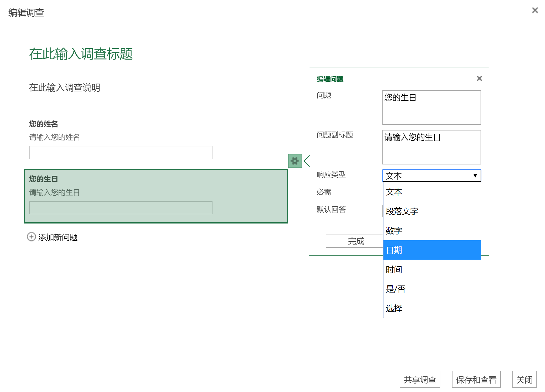This screenshot has width=545, height=392.
Task: Click 保存和查看 button
Action: (x=476, y=379)
